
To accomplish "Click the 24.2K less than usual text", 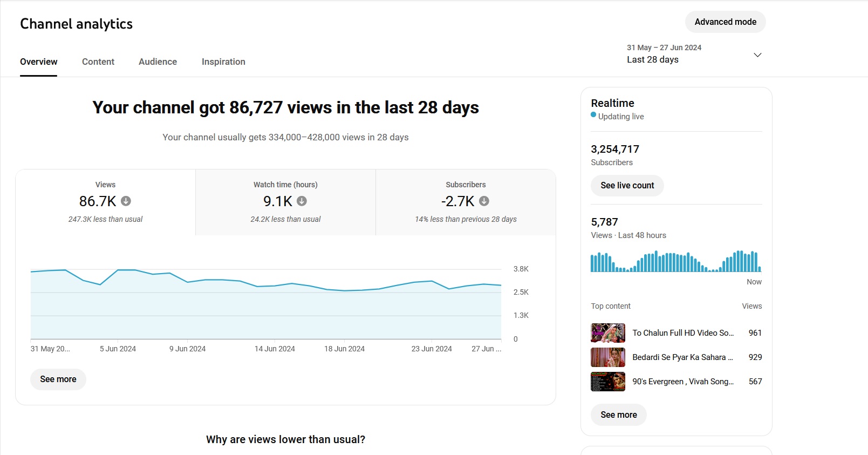I will tap(285, 219).
